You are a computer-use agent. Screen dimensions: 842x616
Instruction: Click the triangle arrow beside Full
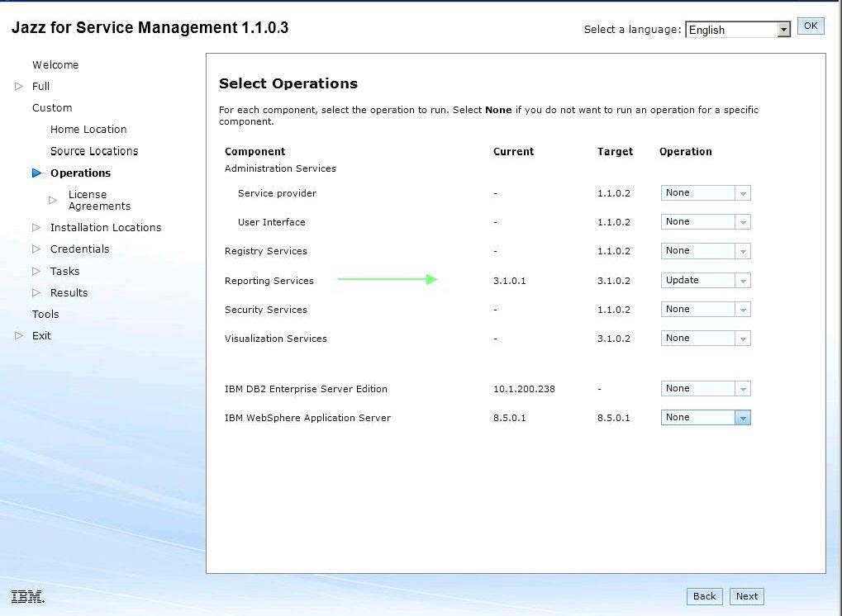coord(19,86)
